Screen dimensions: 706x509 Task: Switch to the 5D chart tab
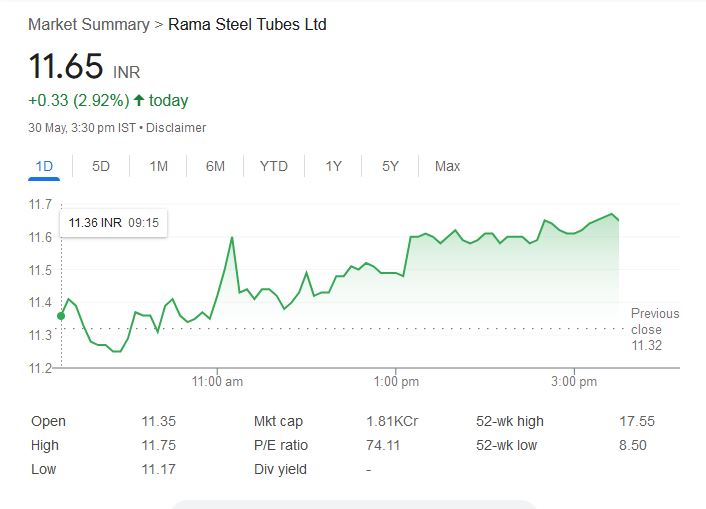tap(101, 166)
